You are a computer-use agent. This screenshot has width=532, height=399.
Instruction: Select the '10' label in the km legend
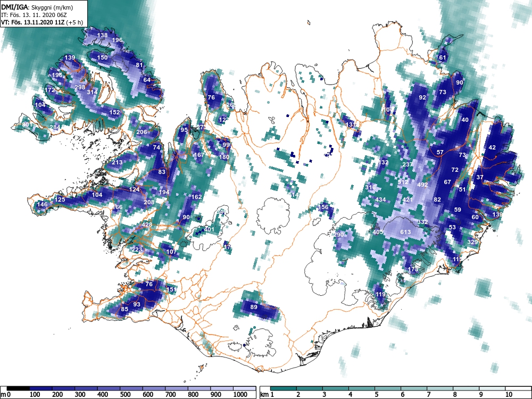508,395
